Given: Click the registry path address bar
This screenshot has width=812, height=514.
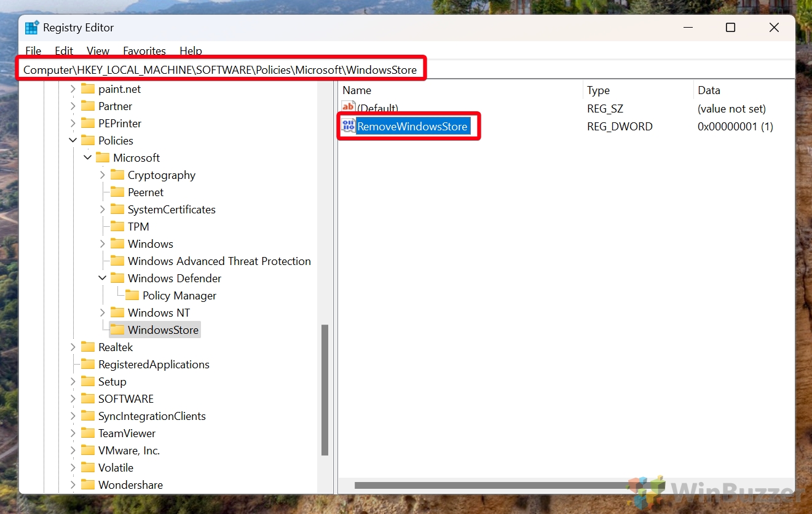Looking at the screenshot, I should [406, 70].
